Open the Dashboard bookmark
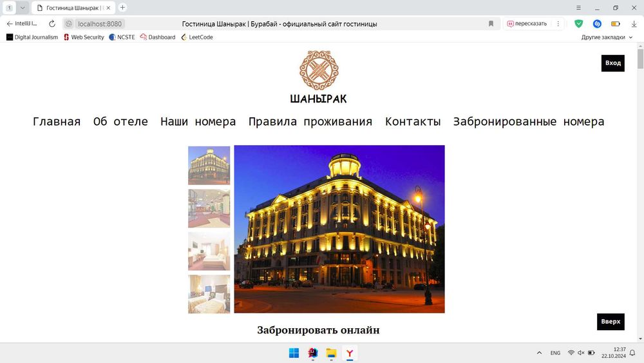The width and height of the screenshot is (644, 363). (158, 37)
